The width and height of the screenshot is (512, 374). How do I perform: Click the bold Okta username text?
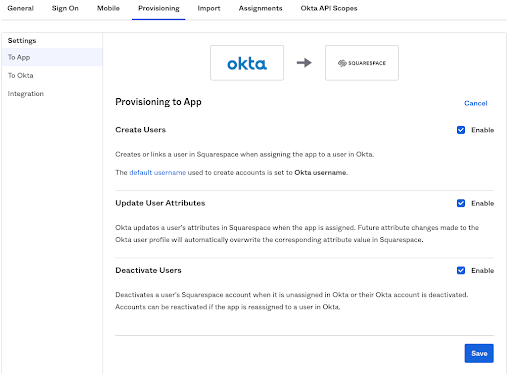pos(320,172)
